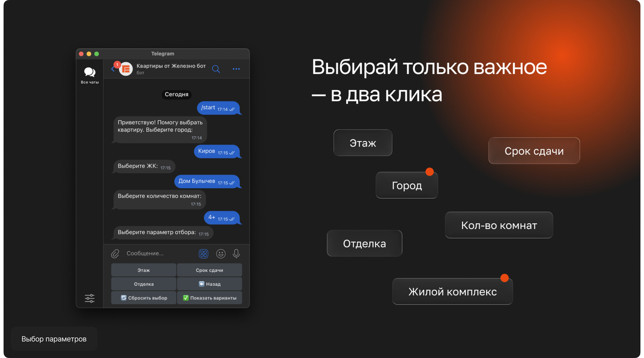Click the back arrow in chat header
644x358 pixels.
point(113,69)
